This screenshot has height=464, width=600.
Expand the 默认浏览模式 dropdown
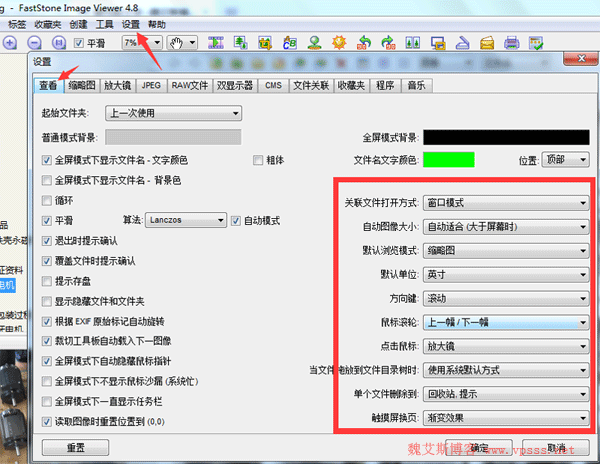tap(505, 250)
